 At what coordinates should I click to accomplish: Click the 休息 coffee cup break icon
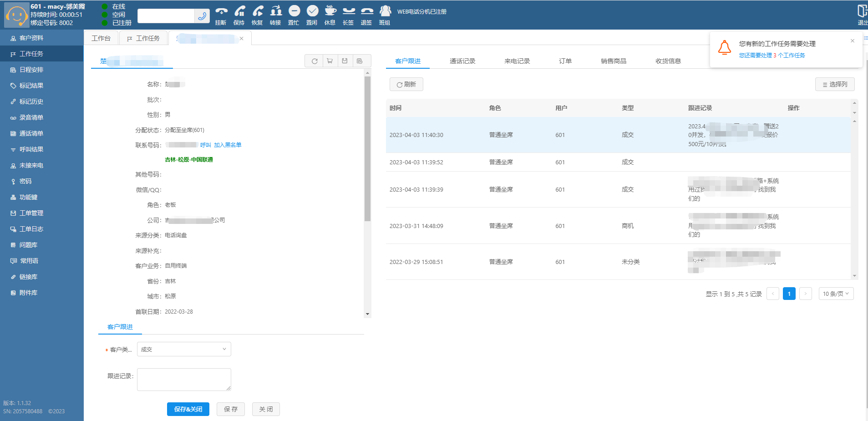330,11
